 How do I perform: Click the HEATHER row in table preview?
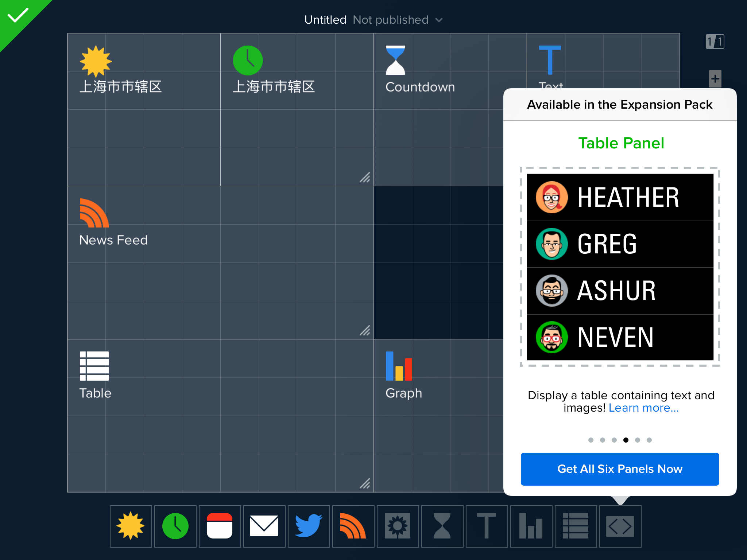(x=620, y=197)
